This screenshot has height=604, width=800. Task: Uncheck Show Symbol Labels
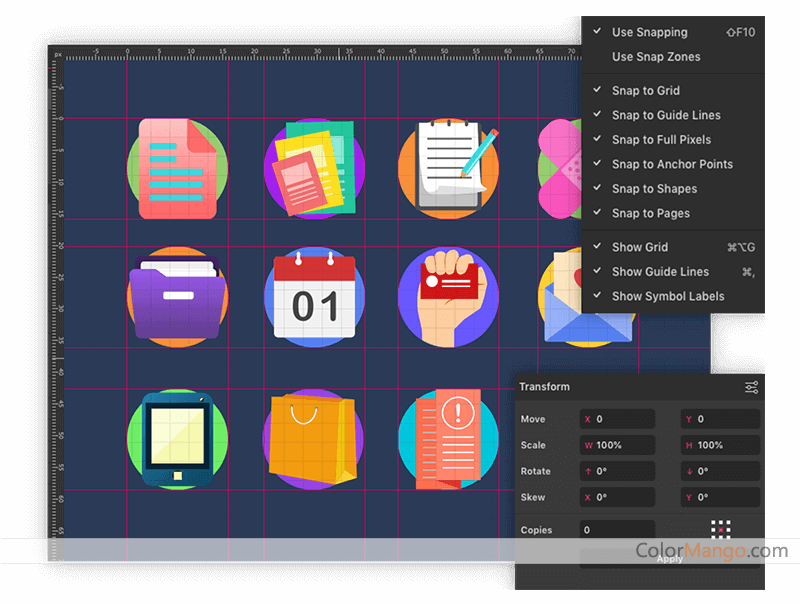tap(668, 296)
